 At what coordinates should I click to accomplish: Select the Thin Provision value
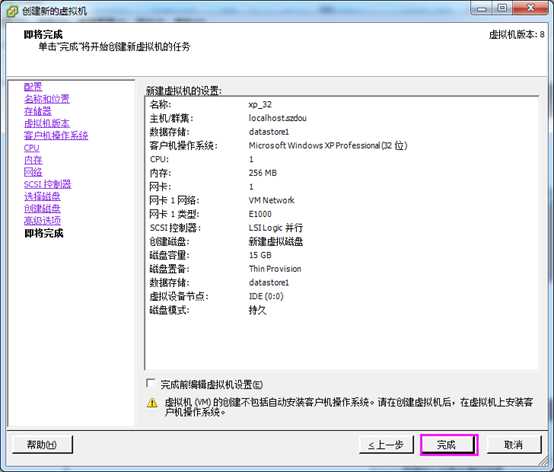tap(275, 269)
